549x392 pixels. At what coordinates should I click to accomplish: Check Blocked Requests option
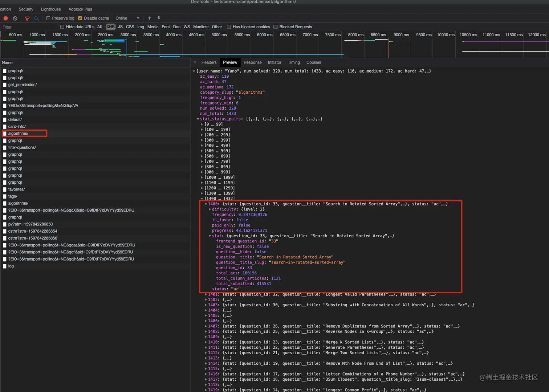click(x=276, y=27)
